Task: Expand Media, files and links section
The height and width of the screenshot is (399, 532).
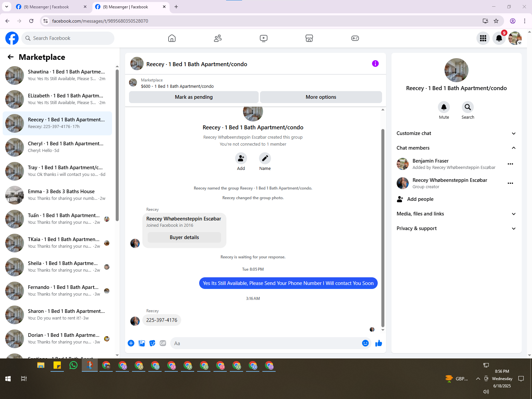Action: 457,214
